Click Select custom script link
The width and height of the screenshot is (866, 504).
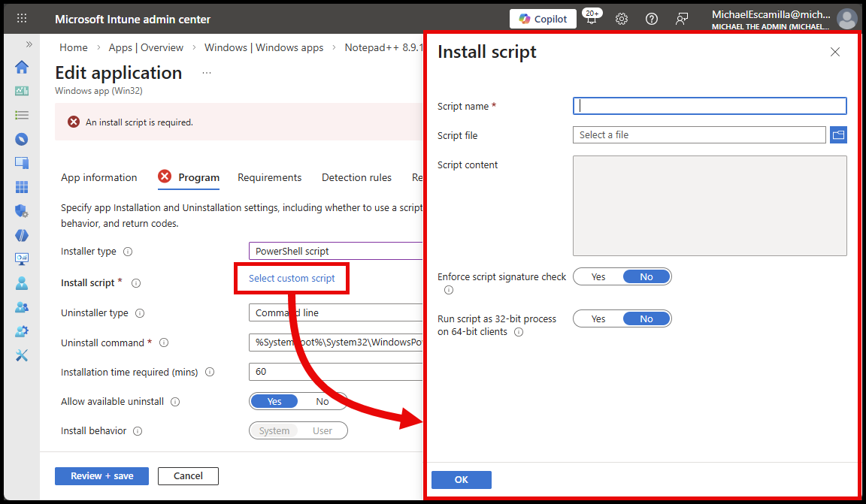pyautogui.click(x=292, y=278)
